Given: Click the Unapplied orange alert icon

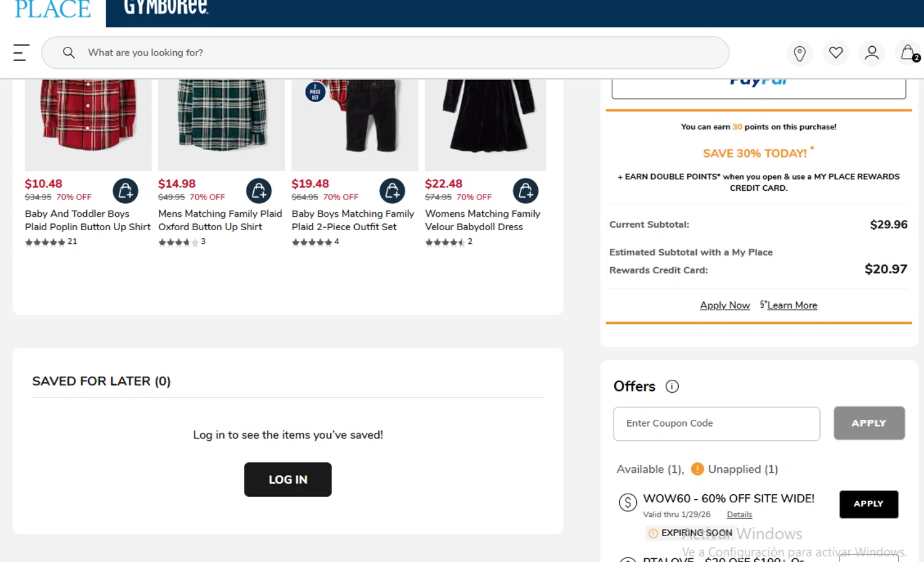Looking at the screenshot, I should coord(697,469).
